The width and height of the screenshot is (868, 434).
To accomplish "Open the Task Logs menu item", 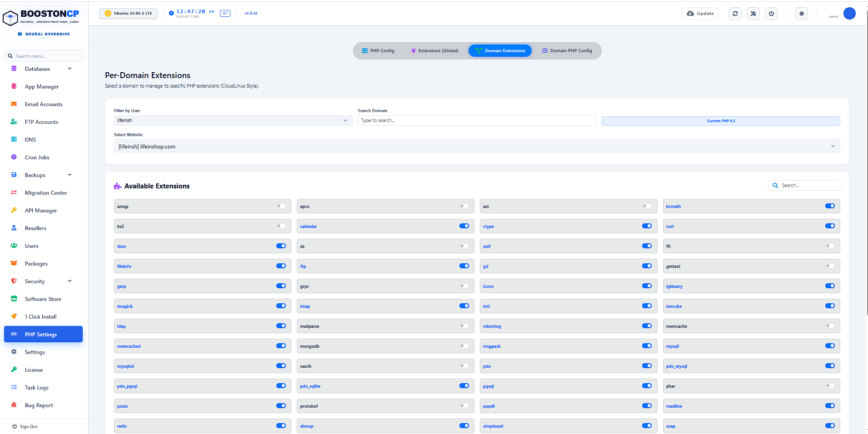I will click(x=44, y=387).
